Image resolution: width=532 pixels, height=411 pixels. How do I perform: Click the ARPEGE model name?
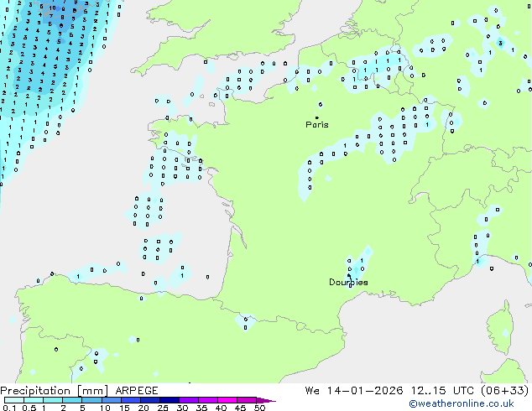(x=137, y=391)
